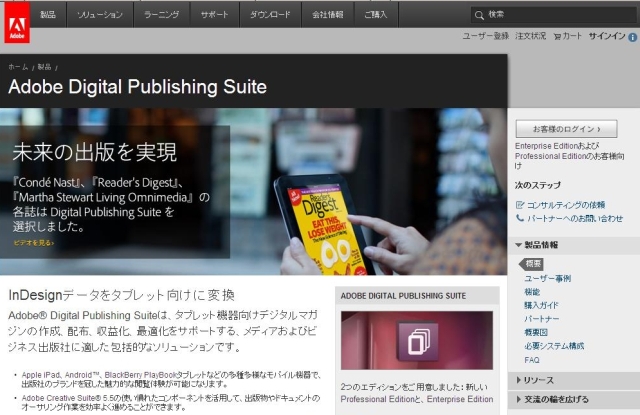
Task: Open the 必要システム構成 sidebar link
Action: click(554, 346)
